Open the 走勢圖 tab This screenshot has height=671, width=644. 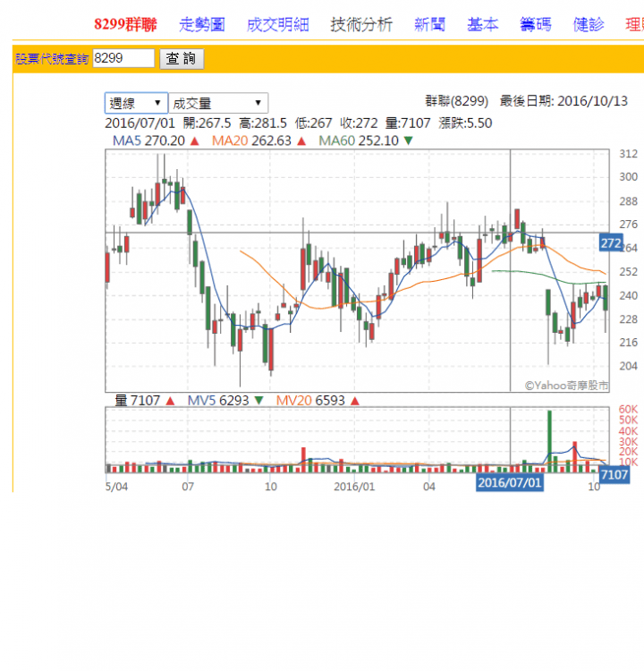[x=202, y=24]
